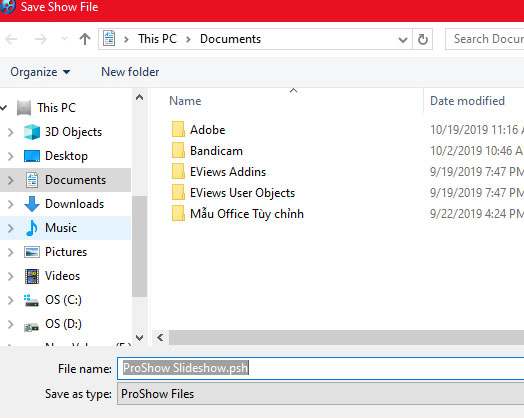Open recent locations dropdown arrow
The image size is (524, 418).
pos(64,39)
